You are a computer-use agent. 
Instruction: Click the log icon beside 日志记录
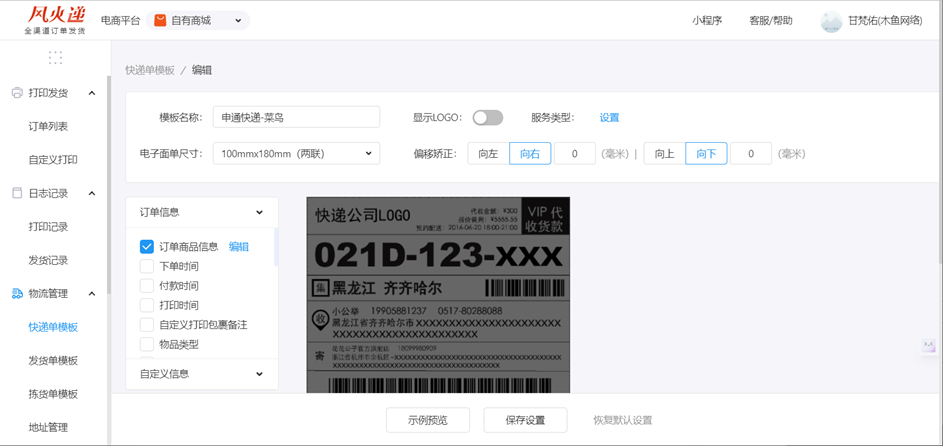17,193
